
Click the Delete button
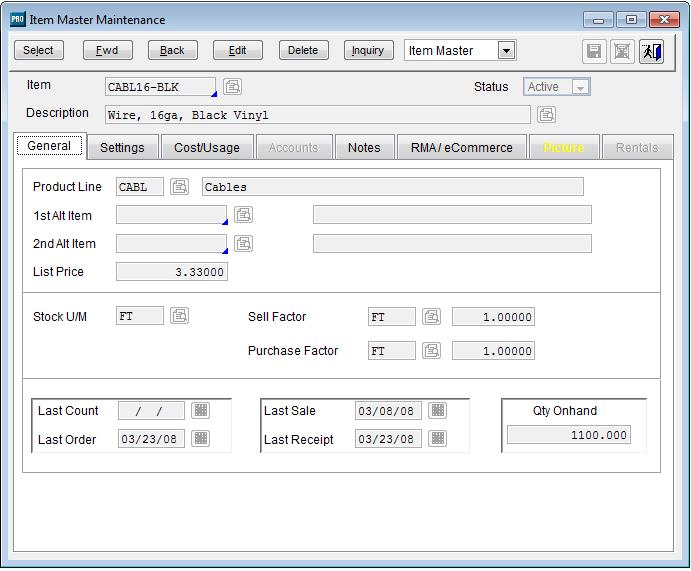pos(303,50)
